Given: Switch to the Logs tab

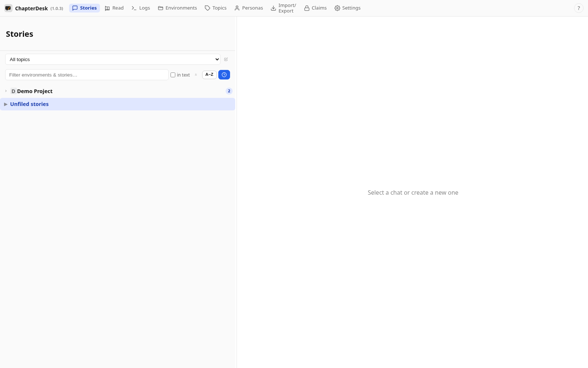Looking at the screenshot, I should click(141, 8).
